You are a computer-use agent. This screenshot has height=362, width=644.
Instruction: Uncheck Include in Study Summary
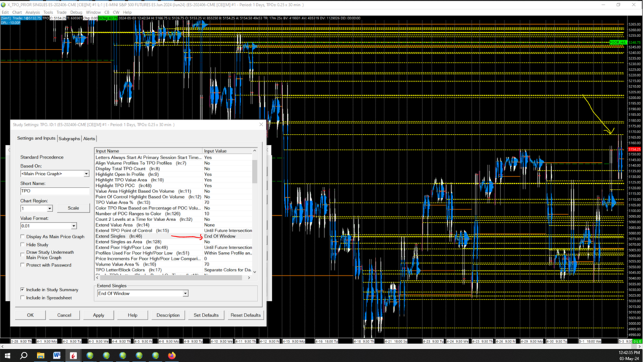[23, 290]
